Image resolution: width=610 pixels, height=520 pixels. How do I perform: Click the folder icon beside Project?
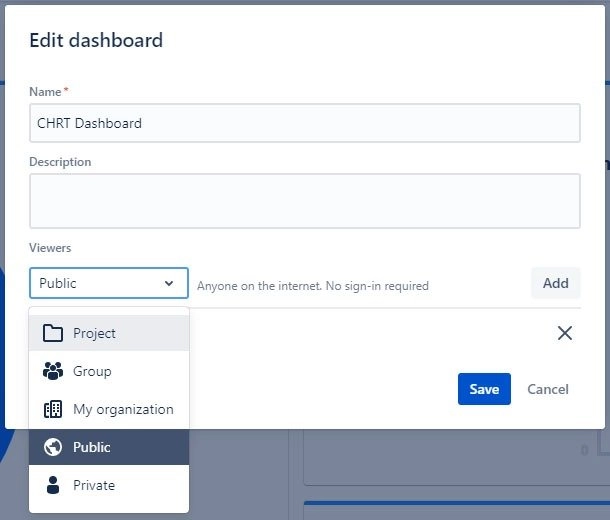tap(53, 333)
